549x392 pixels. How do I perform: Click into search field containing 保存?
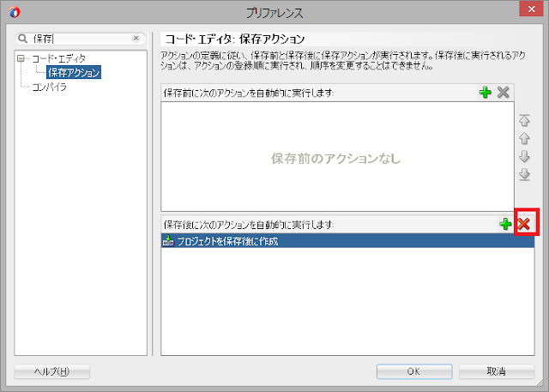pyautogui.click(x=81, y=39)
